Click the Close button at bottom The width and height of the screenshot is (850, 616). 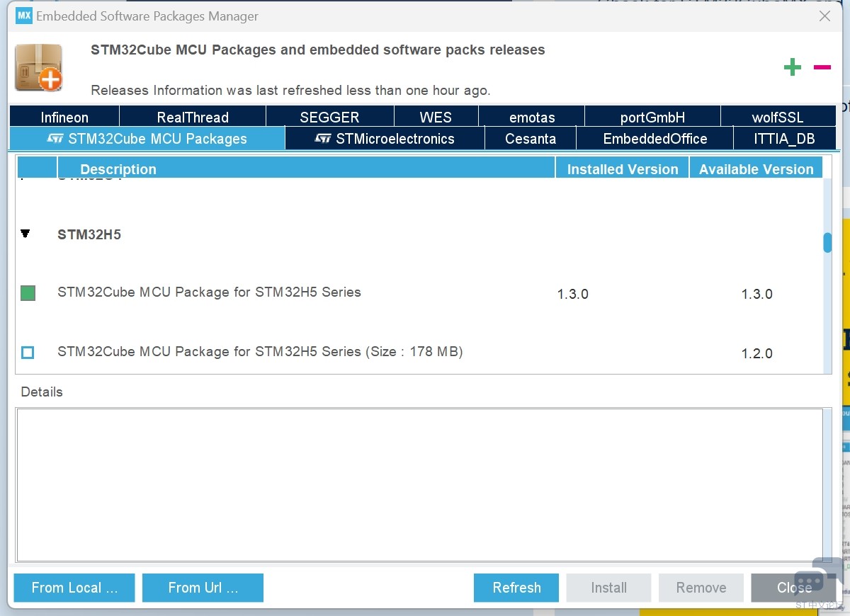click(794, 588)
